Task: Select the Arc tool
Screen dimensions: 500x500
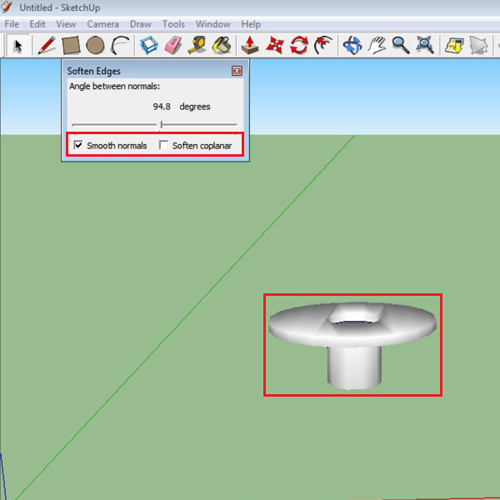Action: pyautogui.click(x=120, y=45)
